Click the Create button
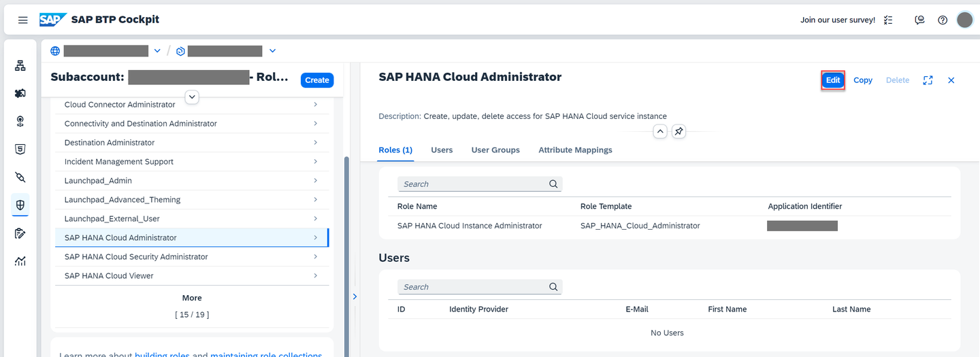 [317, 80]
